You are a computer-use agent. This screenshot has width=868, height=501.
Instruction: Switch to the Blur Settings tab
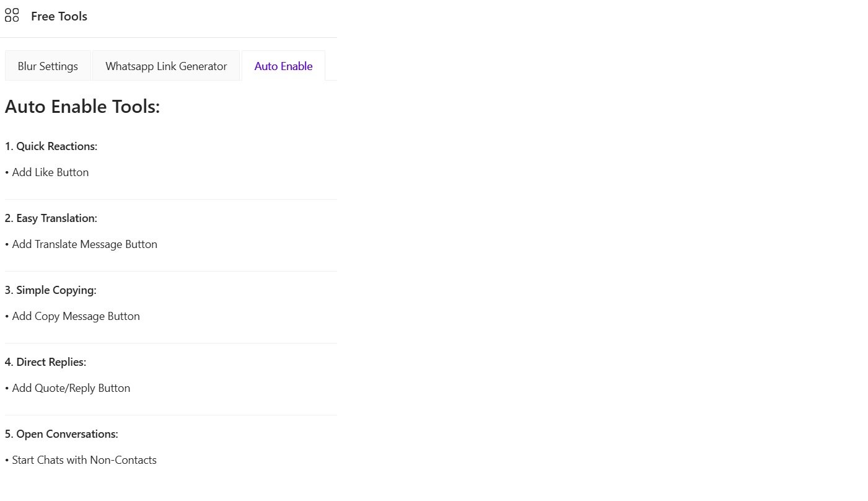pyautogui.click(x=48, y=66)
